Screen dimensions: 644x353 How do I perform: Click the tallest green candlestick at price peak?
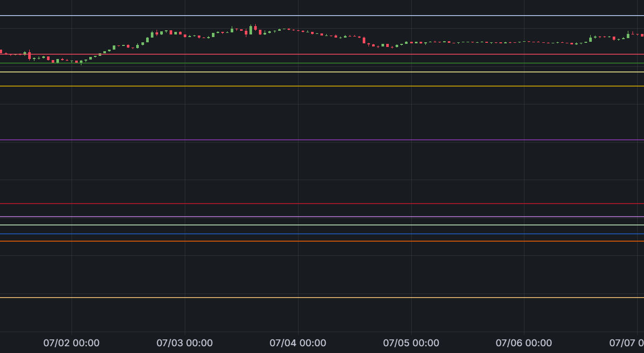pos(251,30)
